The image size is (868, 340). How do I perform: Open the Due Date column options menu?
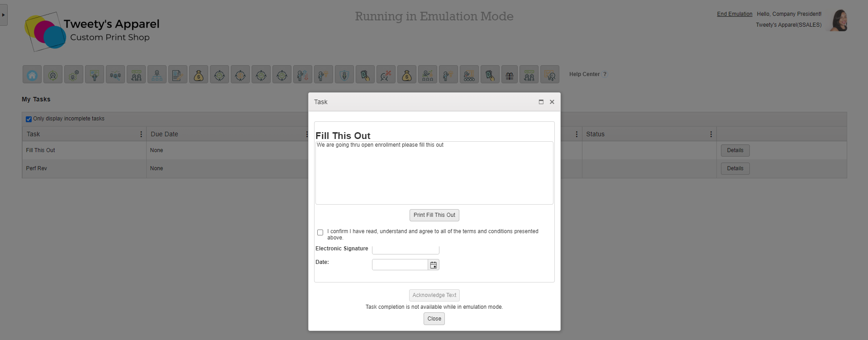point(306,134)
